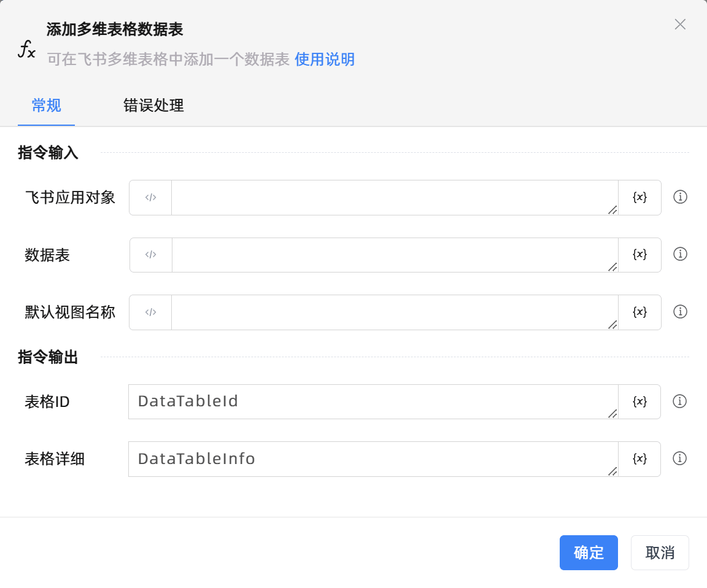Image resolution: width=707 pixels, height=588 pixels.
Task: Show info tooltip for 默认视图名称
Action: click(x=680, y=312)
